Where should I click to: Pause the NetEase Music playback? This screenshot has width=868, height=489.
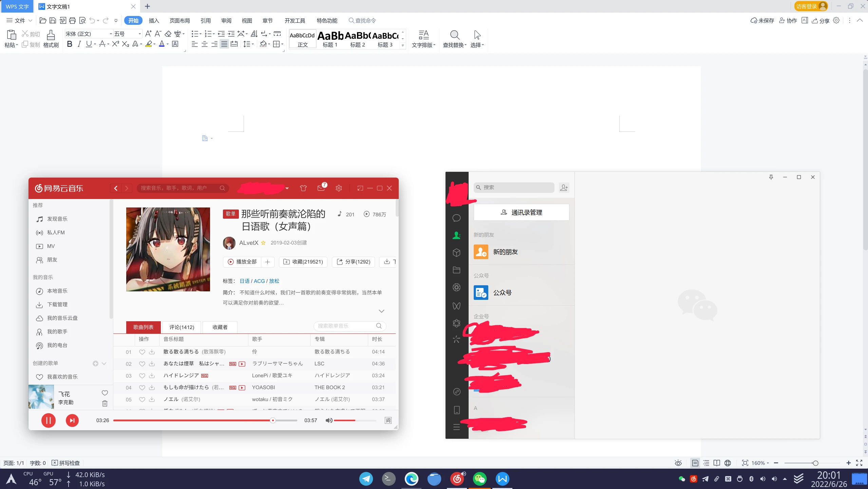(49, 420)
